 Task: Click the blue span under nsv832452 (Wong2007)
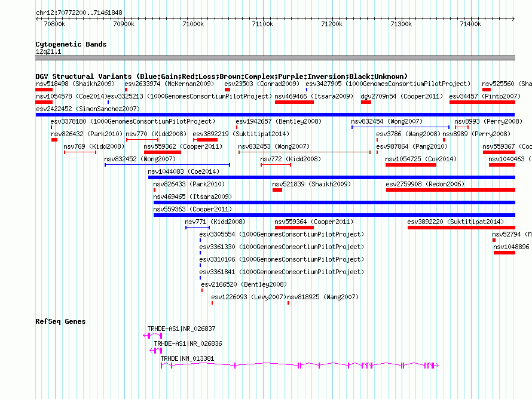point(167,165)
